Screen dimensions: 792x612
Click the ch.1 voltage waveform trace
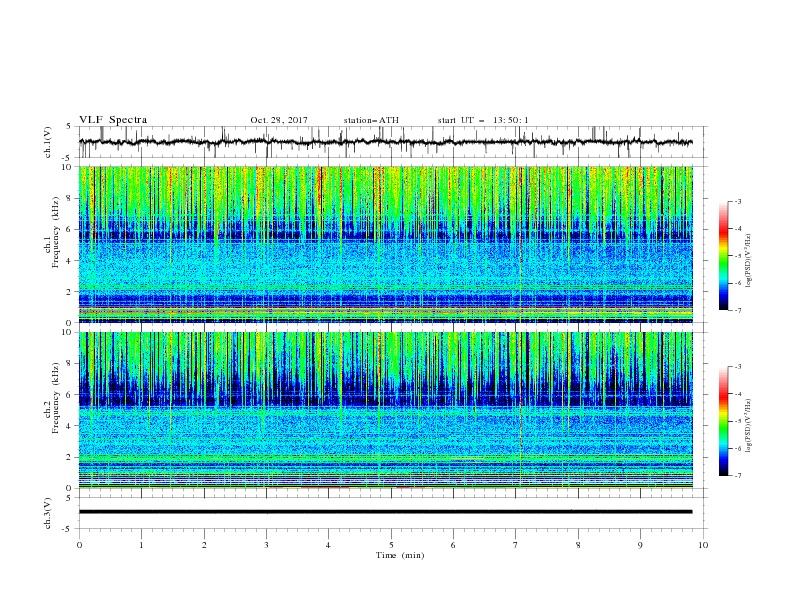386,142
